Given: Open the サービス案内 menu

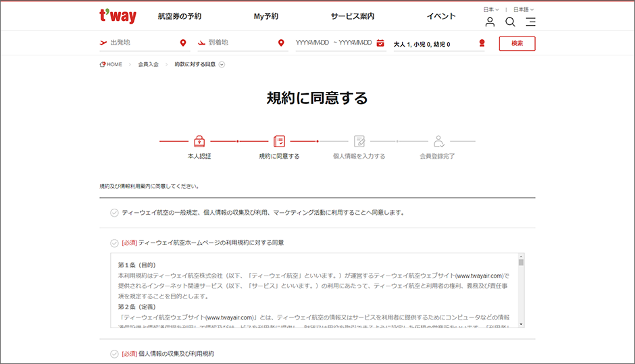Looking at the screenshot, I should [x=352, y=16].
